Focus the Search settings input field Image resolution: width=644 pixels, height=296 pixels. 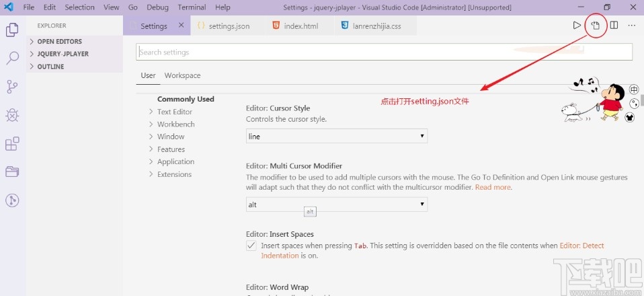coord(384,52)
